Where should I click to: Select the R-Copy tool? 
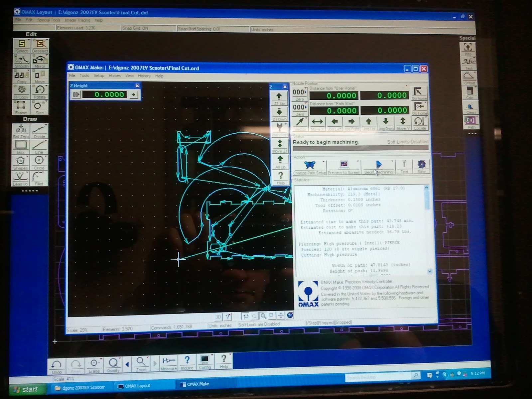22,92
